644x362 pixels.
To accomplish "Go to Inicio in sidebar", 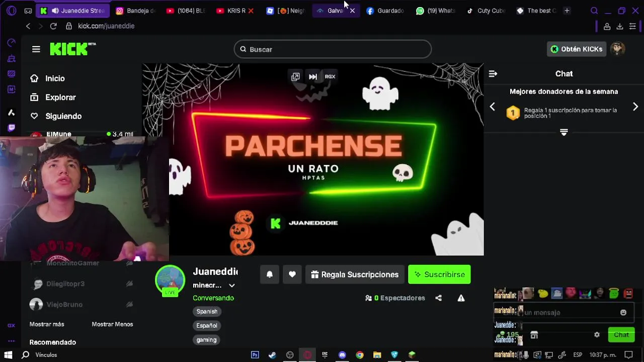I will pyautogui.click(x=48, y=78).
